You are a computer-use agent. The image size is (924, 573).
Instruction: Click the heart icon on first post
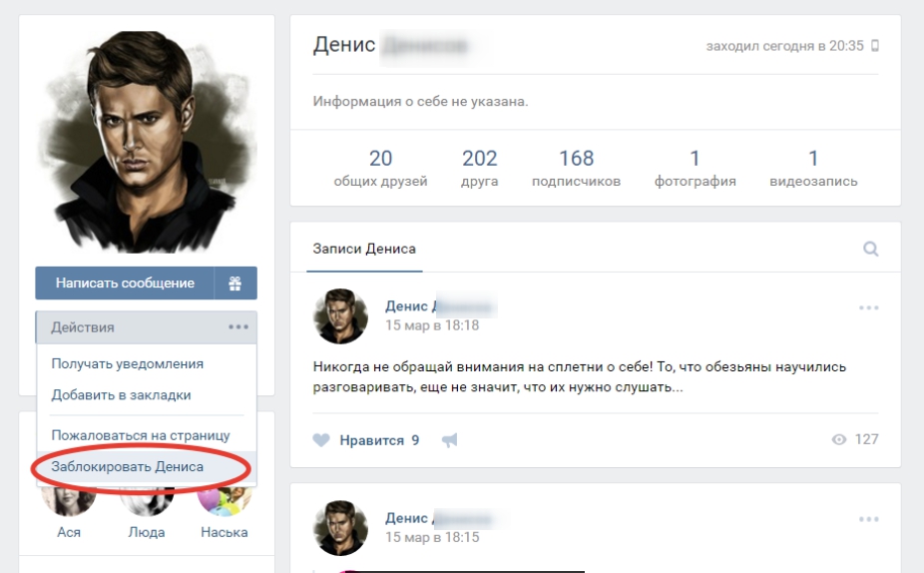321,440
